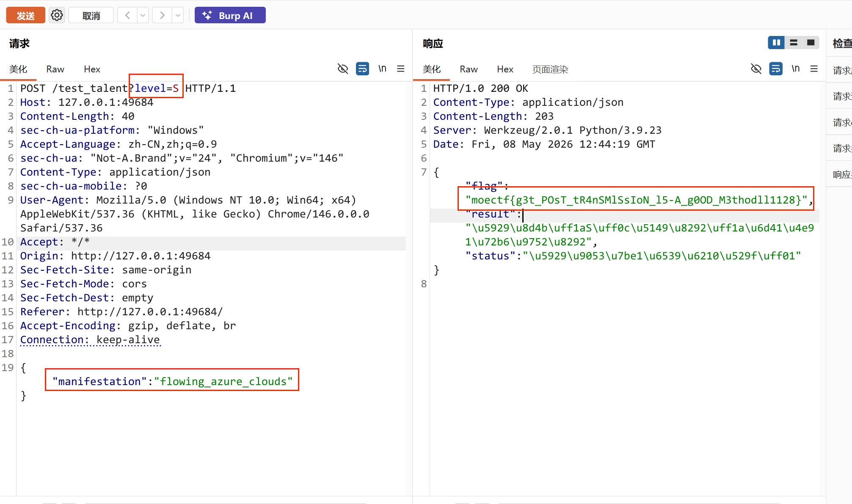Click the Accept-Encoding header line
The height and width of the screenshot is (504, 852).
(x=128, y=325)
